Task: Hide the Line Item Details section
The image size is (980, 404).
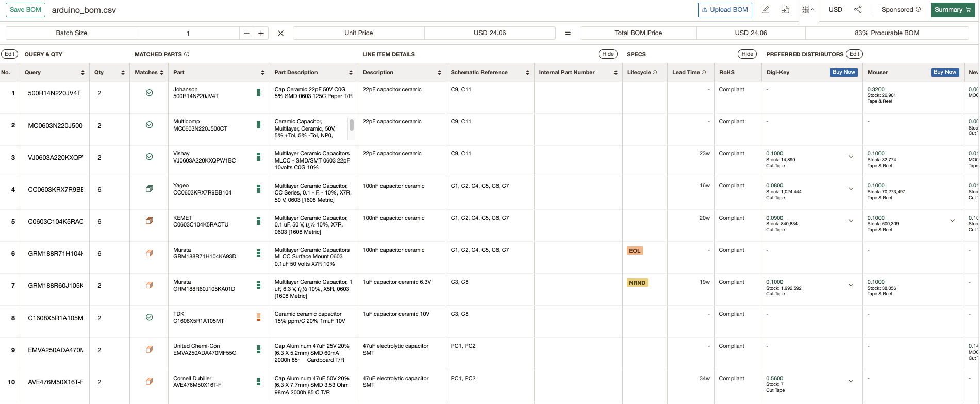Action: coord(608,54)
